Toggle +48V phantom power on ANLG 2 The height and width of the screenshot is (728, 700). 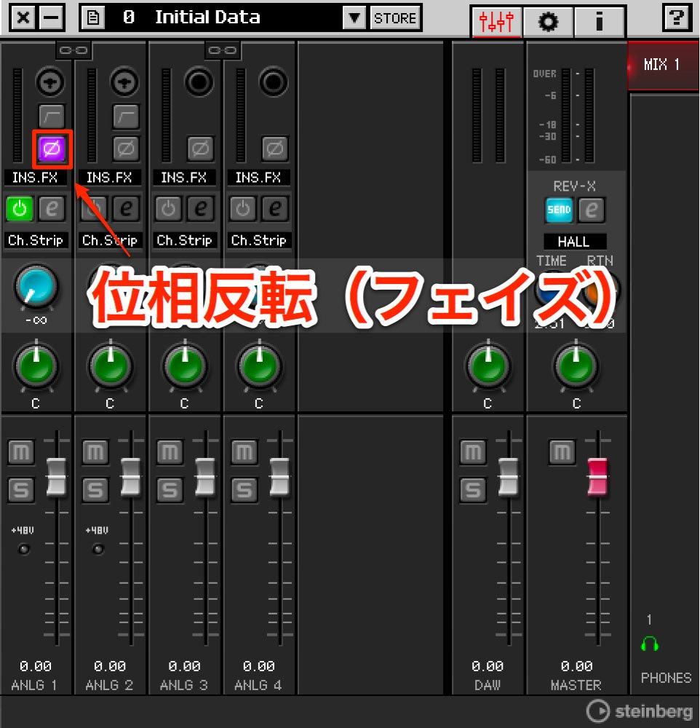point(98,550)
